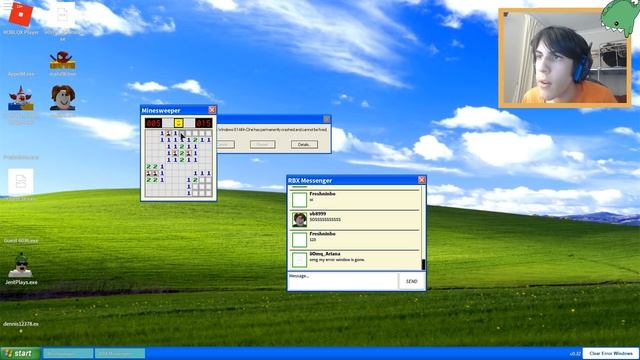640x360 pixels.
Task: Click the avatar box of the top Freshninho message
Action: coord(300,200)
